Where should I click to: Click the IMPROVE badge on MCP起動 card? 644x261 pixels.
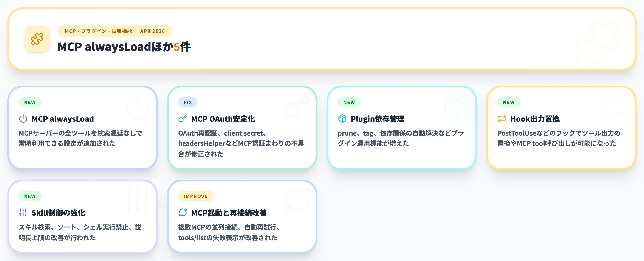tap(195, 196)
